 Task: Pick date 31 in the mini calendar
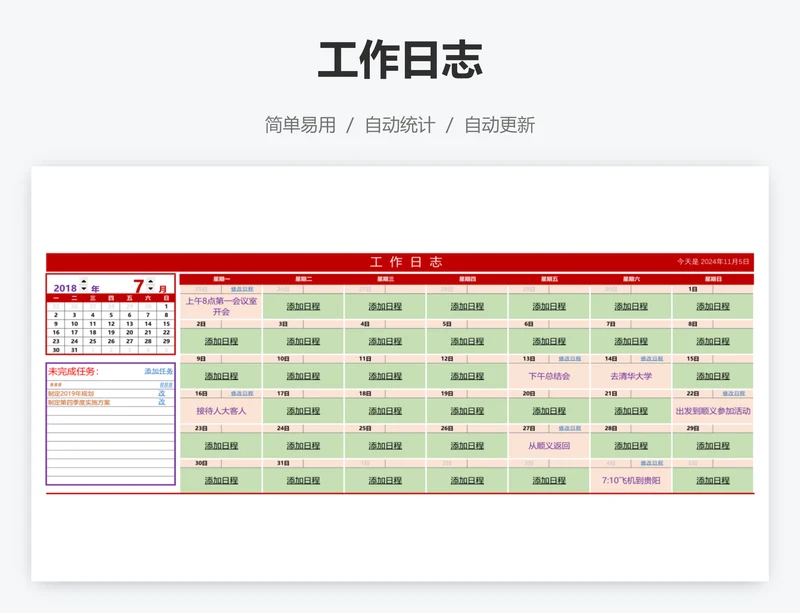(74, 350)
